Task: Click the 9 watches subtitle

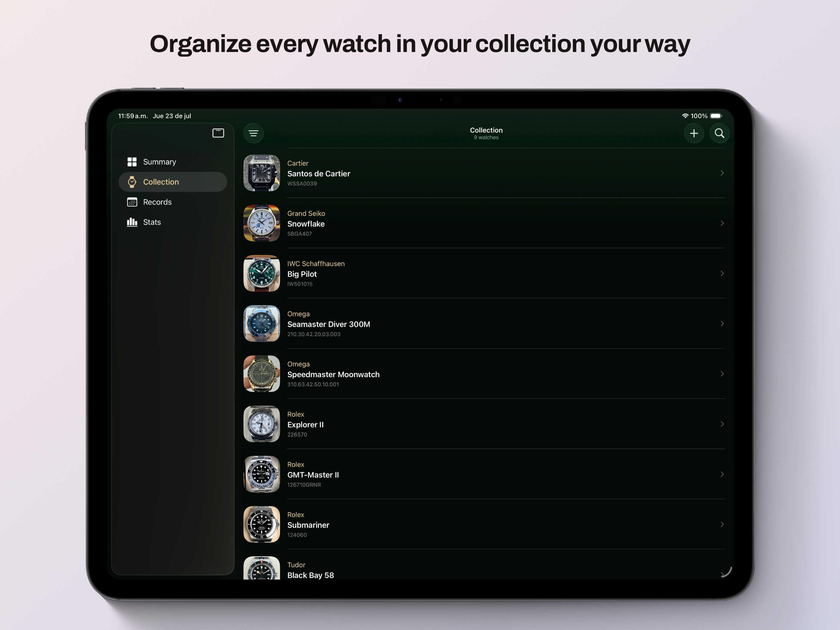Action: point(486,138)
